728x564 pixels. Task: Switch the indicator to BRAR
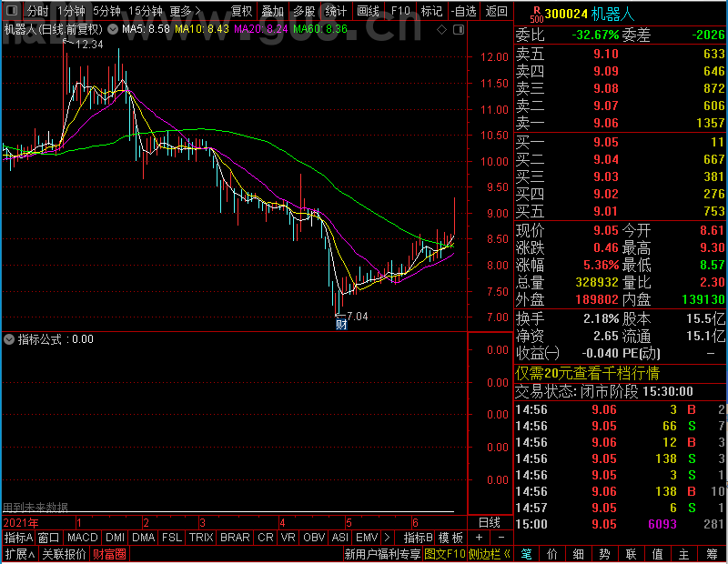[x=235, y=538]
